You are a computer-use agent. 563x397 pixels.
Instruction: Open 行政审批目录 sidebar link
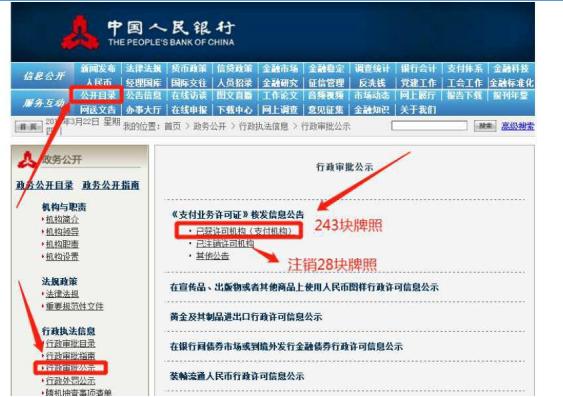click(x=70, y=344)
